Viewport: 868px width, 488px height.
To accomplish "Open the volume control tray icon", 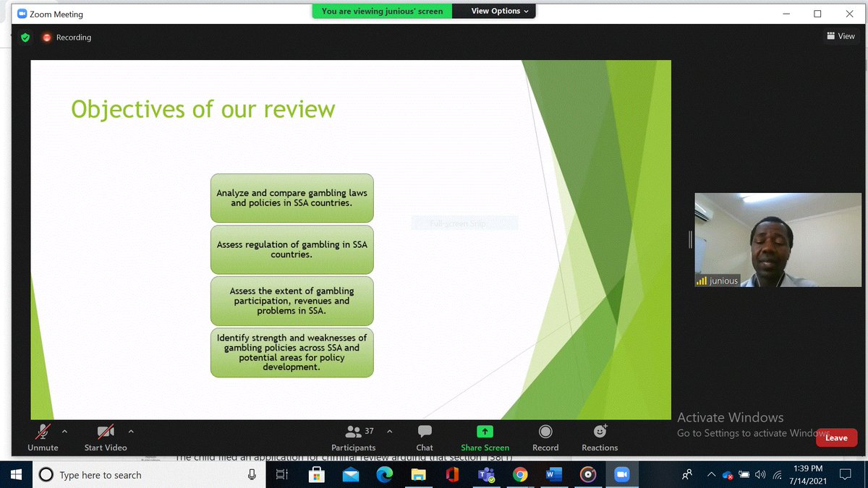I will (x=760, y=475).
